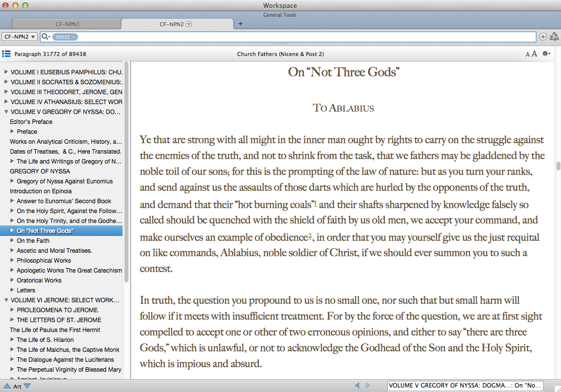Viewport: 561px width, 392px height.
Task: Click the Art pane label
Action: [x=17, y=386]
